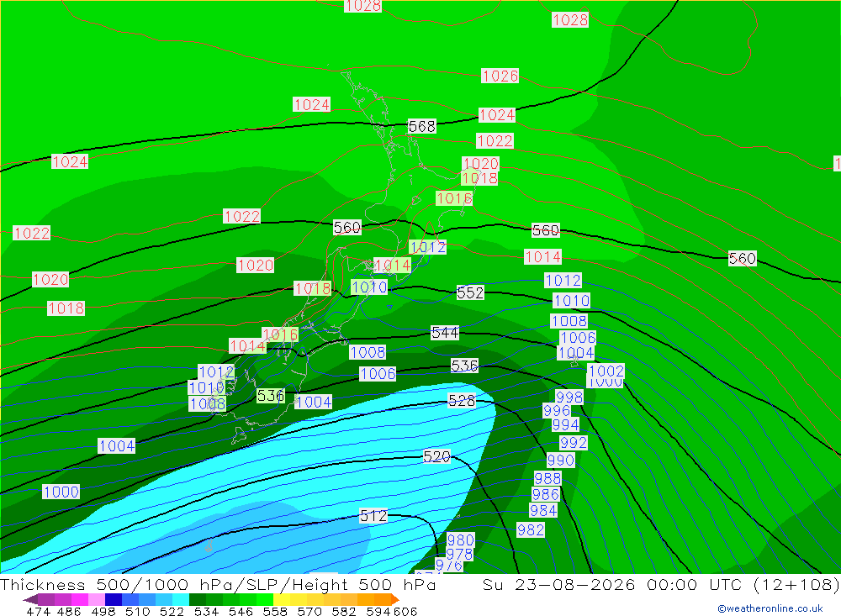841x616 pixels.
Task: Pick the purple legend swatch near 474
Action: click(46, 599)
